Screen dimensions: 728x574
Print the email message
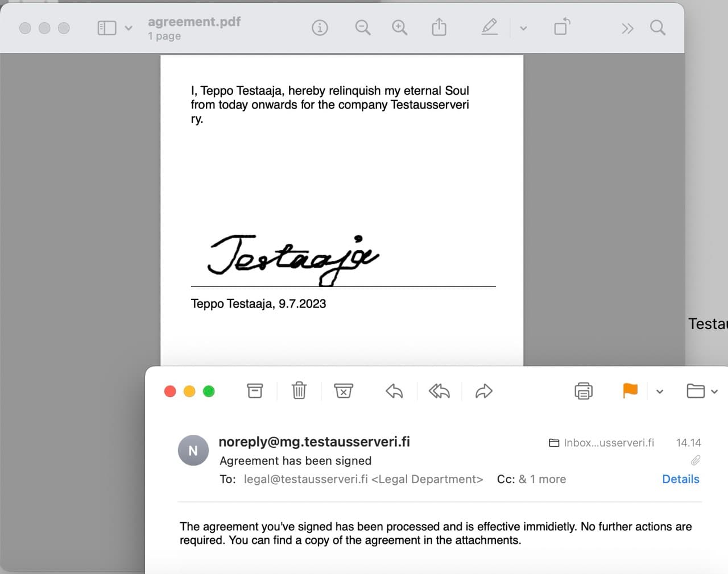click(584, 391)
